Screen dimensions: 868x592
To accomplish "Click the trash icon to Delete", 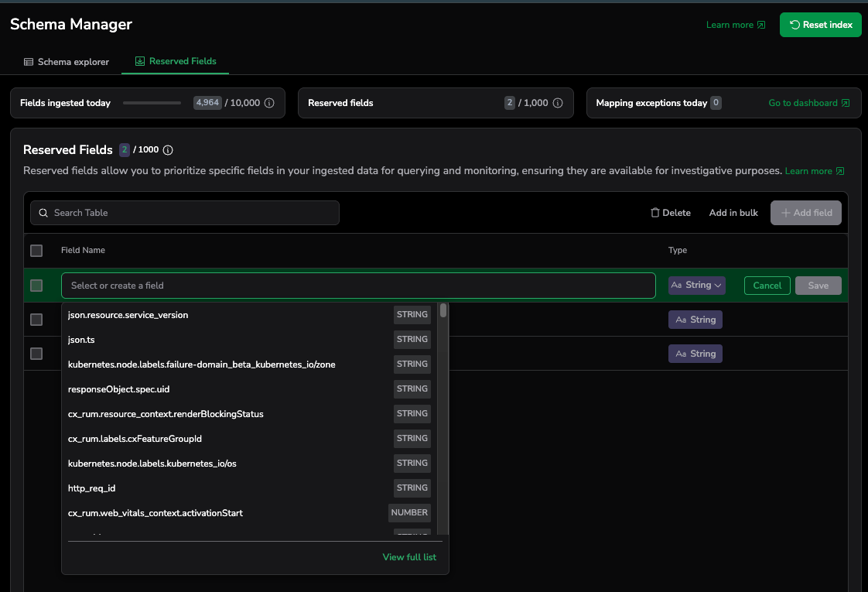I will click(x=655, y=213).
